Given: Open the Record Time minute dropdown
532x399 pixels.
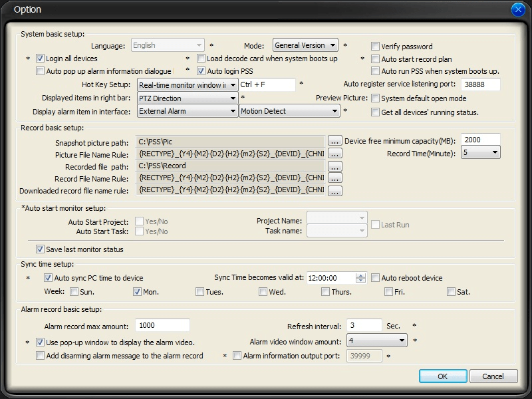Looking at the screenshot, I should 495,153.
